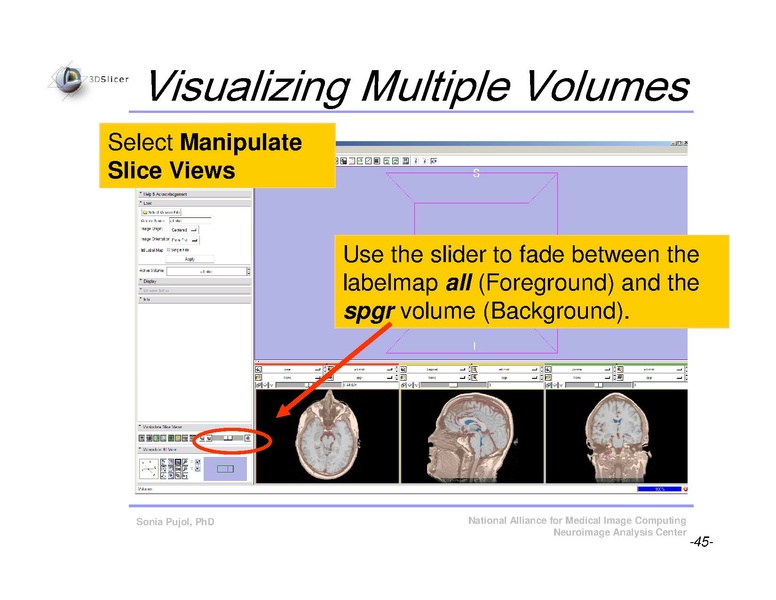
Task: Click the Volume Name input field
Action: (x=190, y=221)
